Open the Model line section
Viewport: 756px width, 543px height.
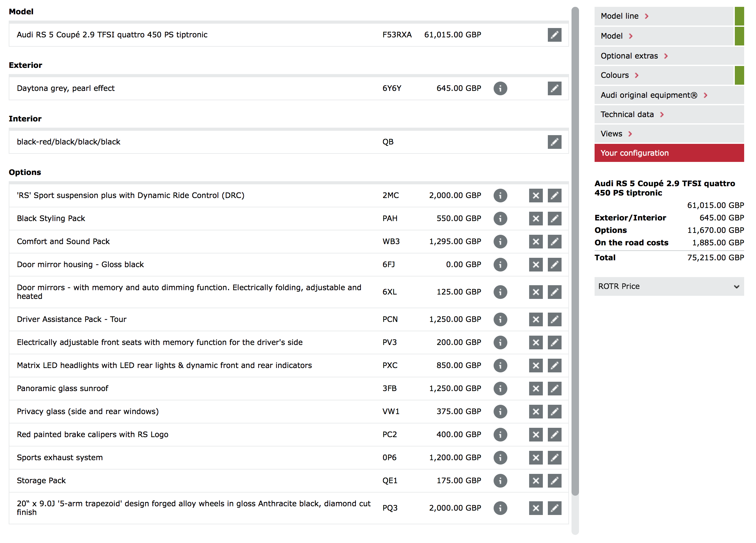(x=669, y=16)
